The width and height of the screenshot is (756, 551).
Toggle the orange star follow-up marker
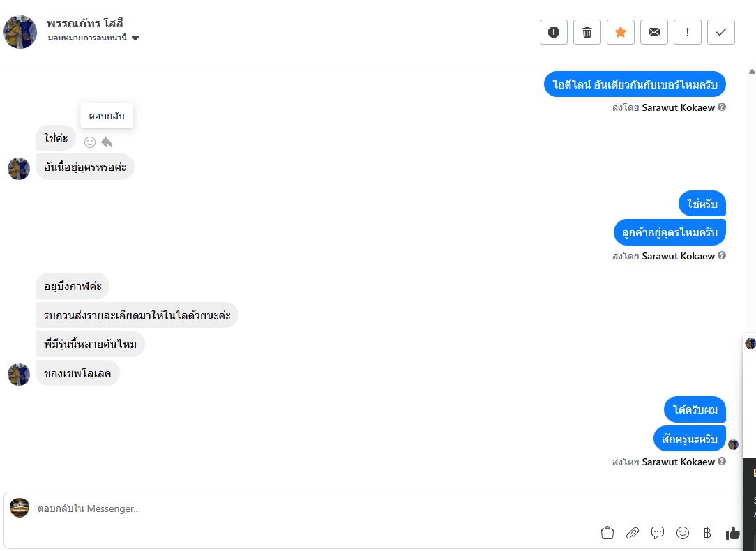pos(621,32)
